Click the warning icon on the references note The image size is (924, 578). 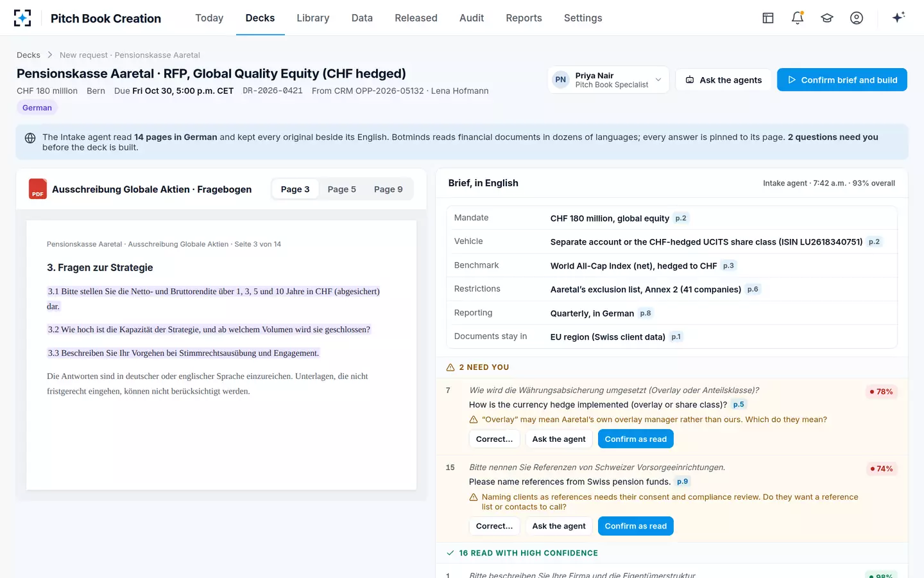(x=474, y=497)
